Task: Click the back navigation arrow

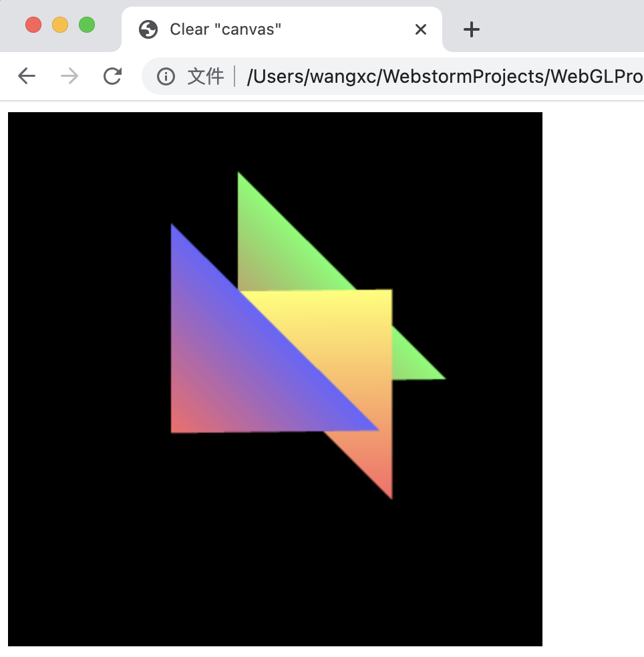Action: (x=26, y=76)
